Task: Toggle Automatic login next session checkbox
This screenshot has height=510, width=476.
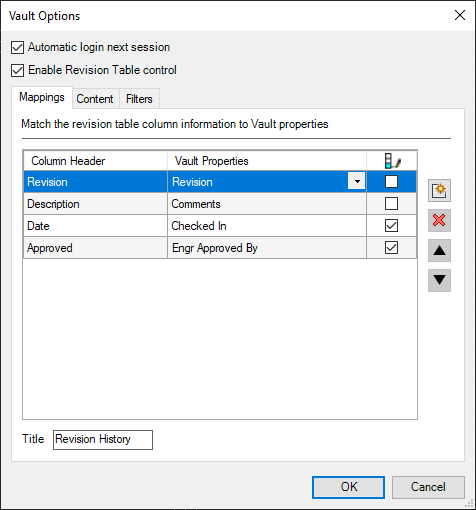Action: [x=17, y=47]
